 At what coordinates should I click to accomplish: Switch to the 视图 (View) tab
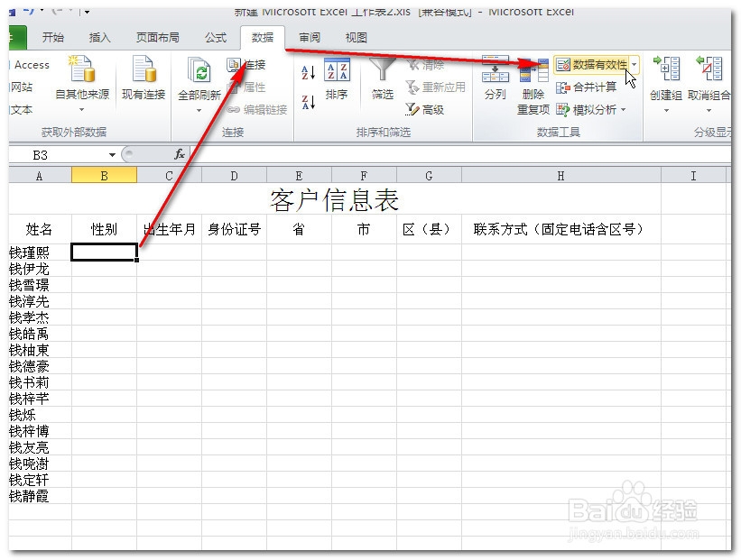(357, 37)
